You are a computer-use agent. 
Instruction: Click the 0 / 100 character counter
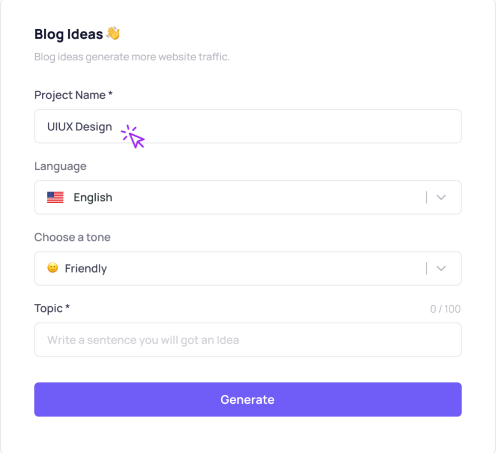click(445, 309)
